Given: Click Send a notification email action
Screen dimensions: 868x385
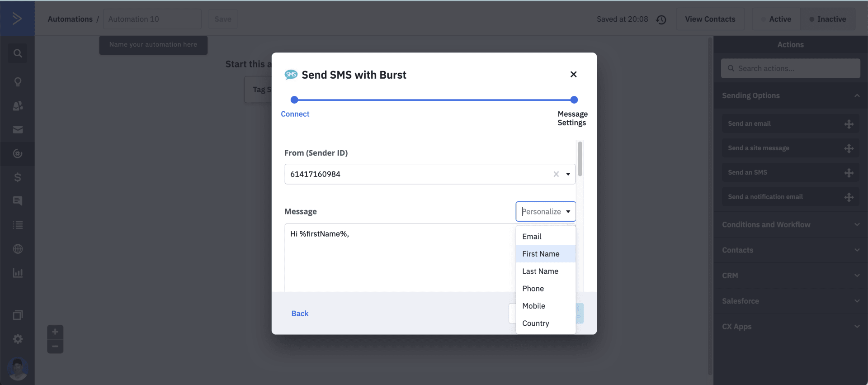Looking at the screenshot, I should click(791, 197).
